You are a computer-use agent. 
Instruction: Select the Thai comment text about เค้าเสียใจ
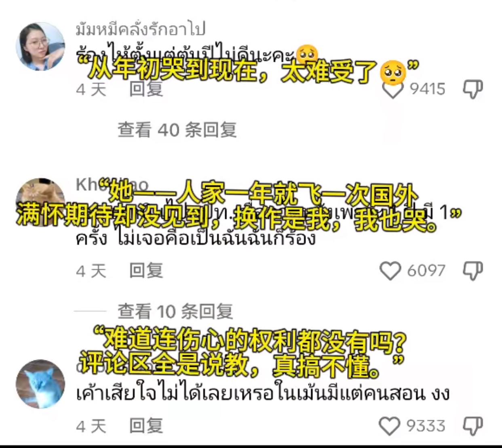263,393
